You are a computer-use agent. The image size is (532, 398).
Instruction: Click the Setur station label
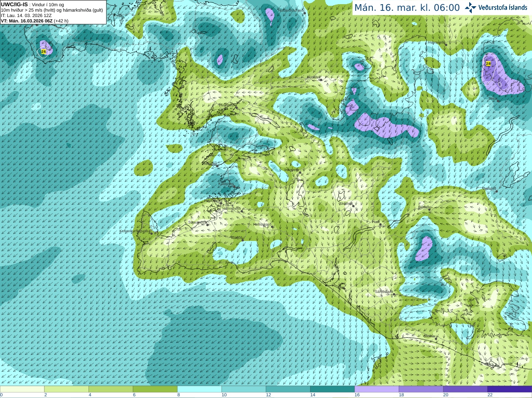[x=492, y=98]
